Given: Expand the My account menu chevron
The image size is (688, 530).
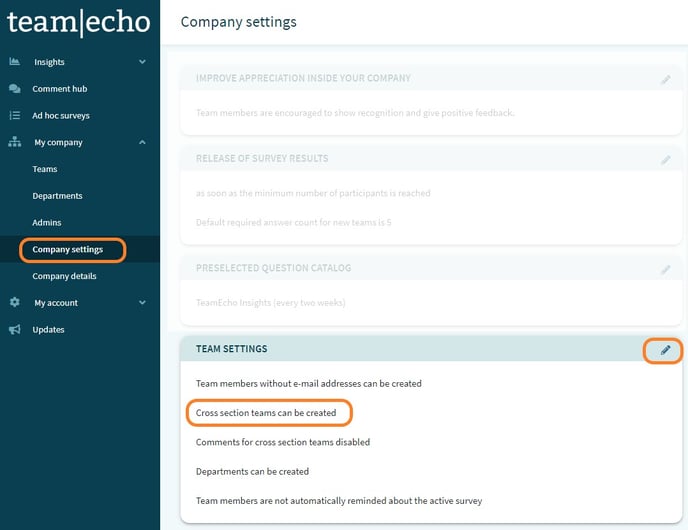Looking at the screenshot, I should point(142,303).
